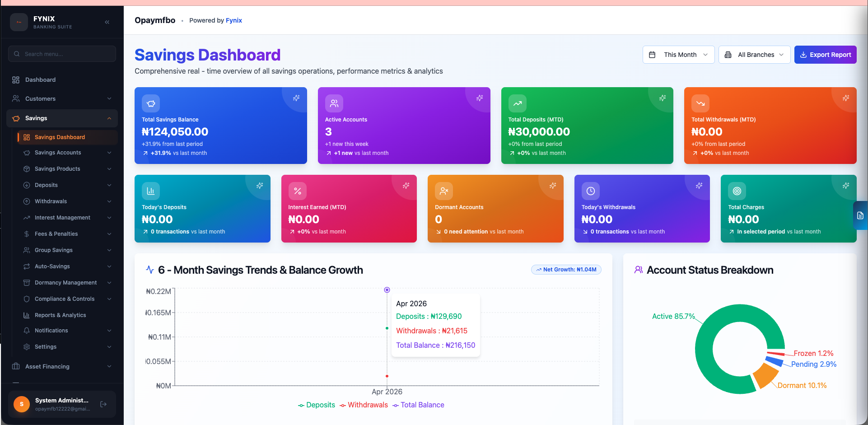
Task: Click the trending-up icon on Total Deposits card
Action: pyautogui.click(x=518, y=103)
